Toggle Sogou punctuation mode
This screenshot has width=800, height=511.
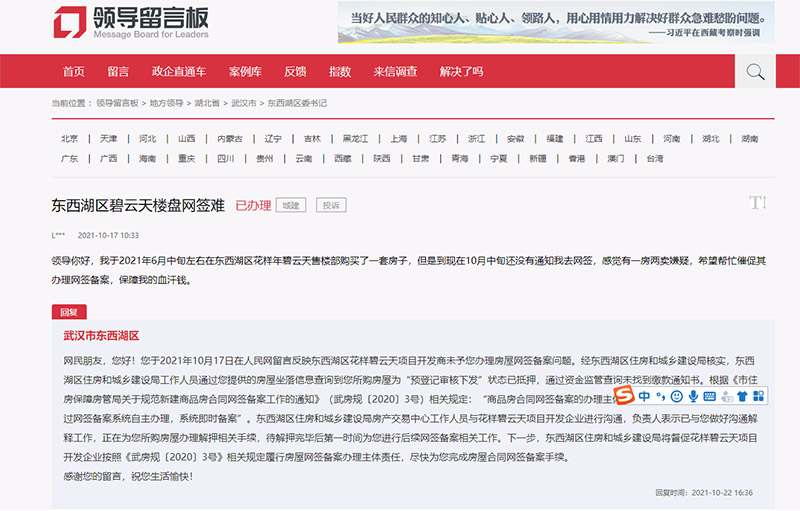tap(660, 397)
